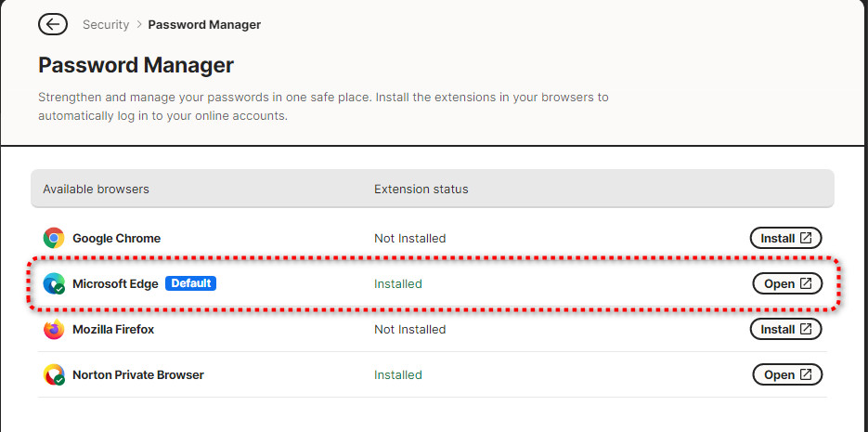
Task: Click the blue Default badge
Action: (x=190, y=283)
